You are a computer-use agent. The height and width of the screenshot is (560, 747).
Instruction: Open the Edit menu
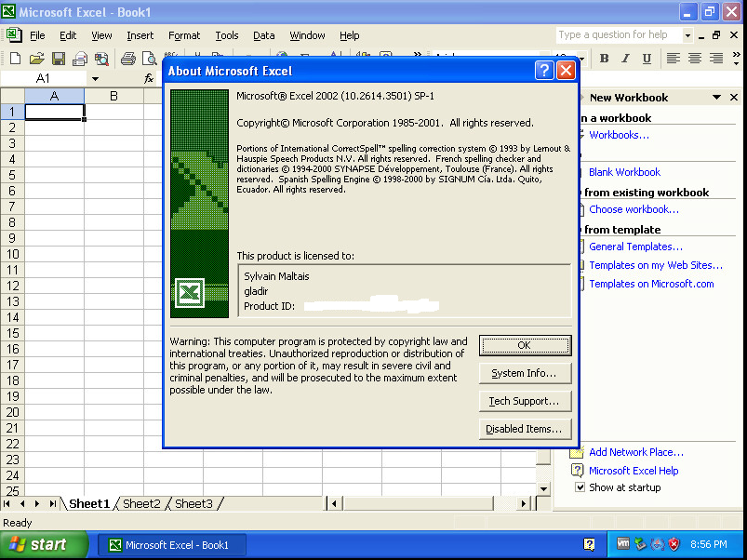pos(68,35)
